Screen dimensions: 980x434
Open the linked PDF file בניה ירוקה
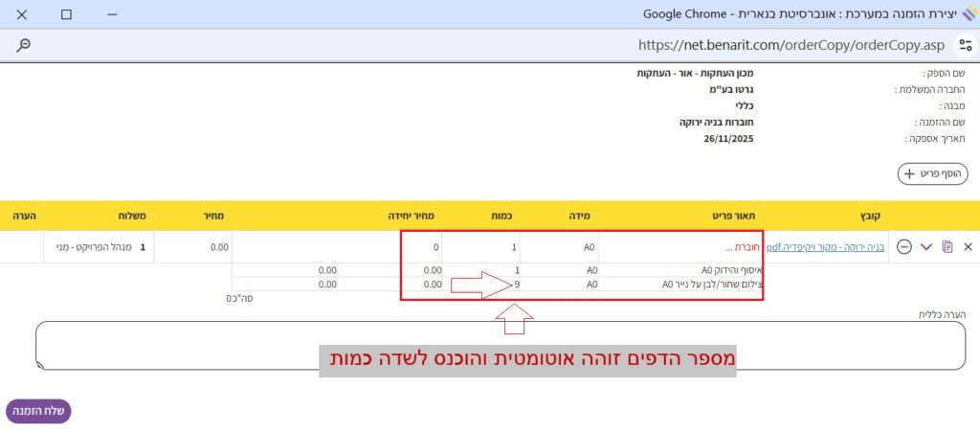coord(826,247)
